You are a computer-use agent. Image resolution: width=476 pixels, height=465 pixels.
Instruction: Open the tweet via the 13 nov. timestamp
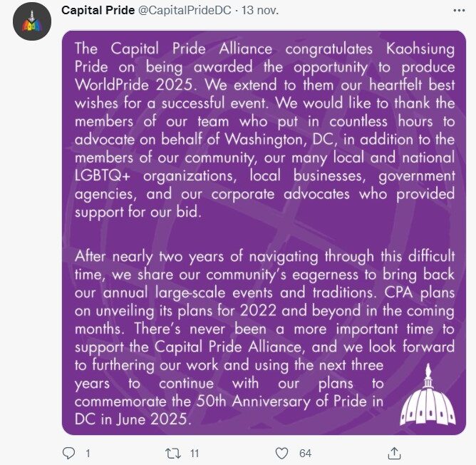pos(242,11)
